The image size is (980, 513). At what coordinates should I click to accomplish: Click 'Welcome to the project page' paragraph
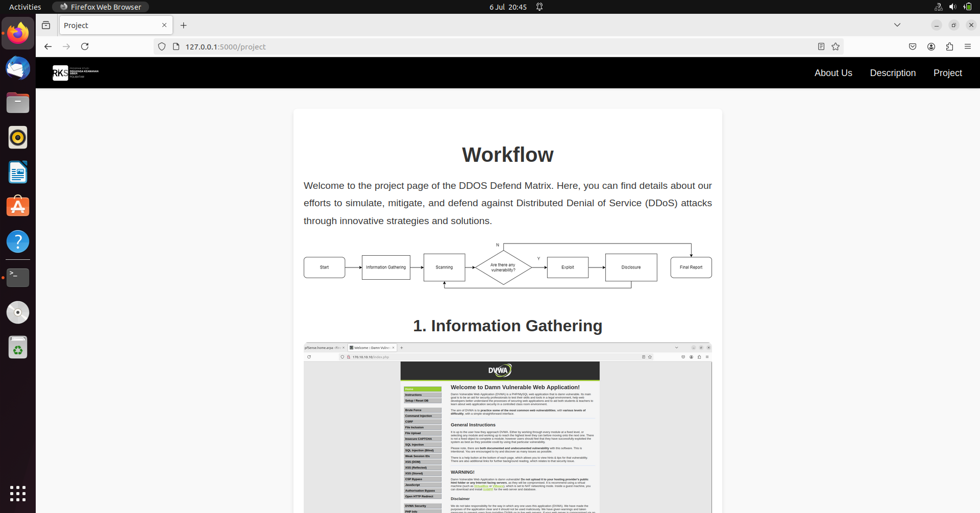coord(508,203)
